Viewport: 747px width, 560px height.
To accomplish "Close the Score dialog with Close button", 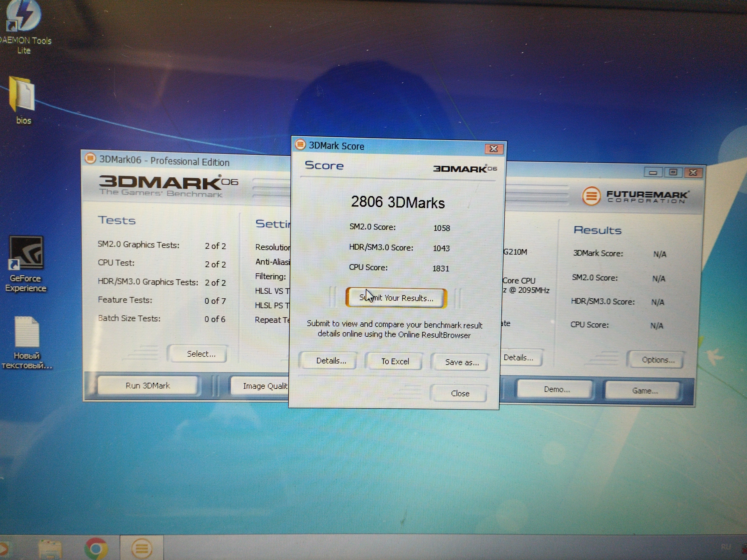I will (460, 393).
